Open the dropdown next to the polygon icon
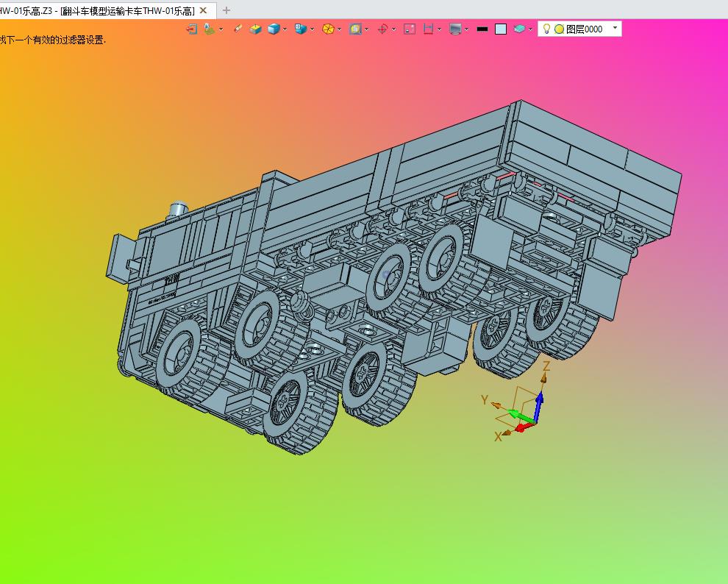The height and width of the screenshot is (584, 728). click(x=340, y=29)
